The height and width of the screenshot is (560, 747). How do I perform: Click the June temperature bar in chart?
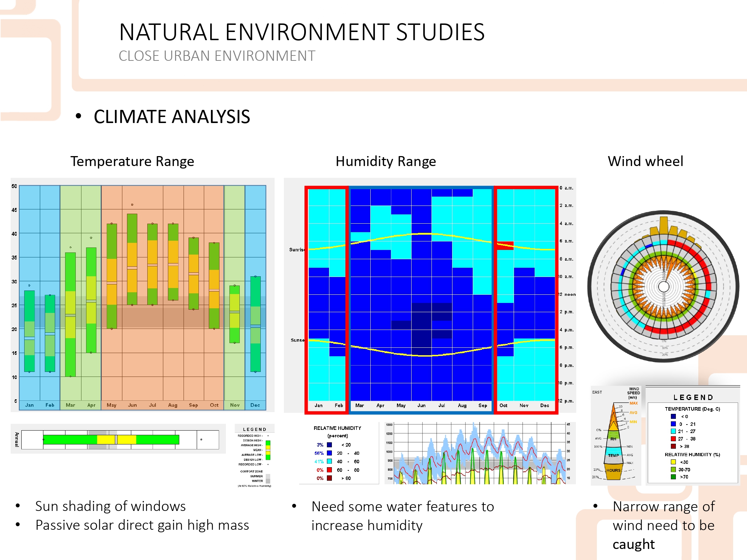(132, 259)
